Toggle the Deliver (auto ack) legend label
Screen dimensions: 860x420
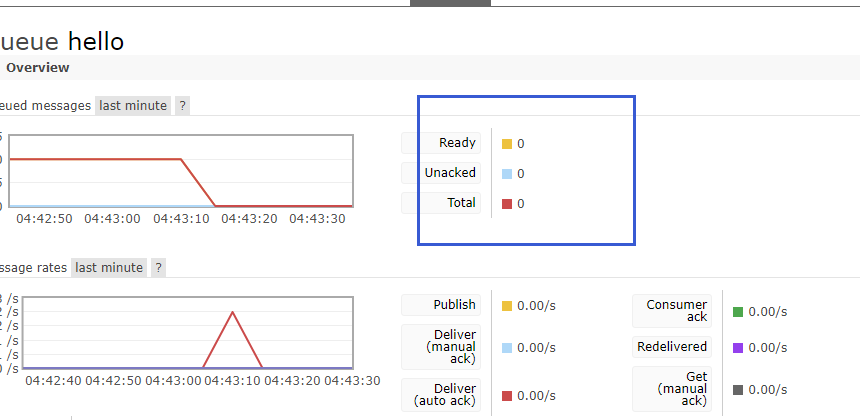441,395
